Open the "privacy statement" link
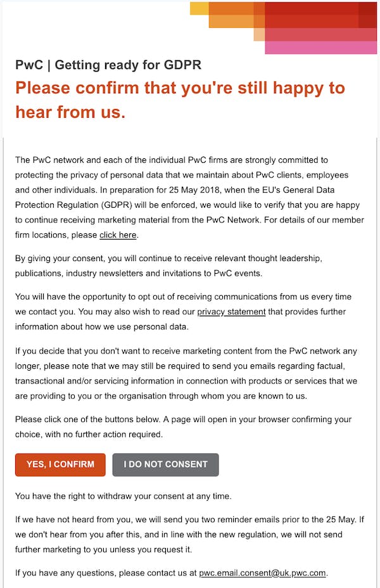This screenshot has width=380, height=588. pyautogui.click(x=231, y=312)
